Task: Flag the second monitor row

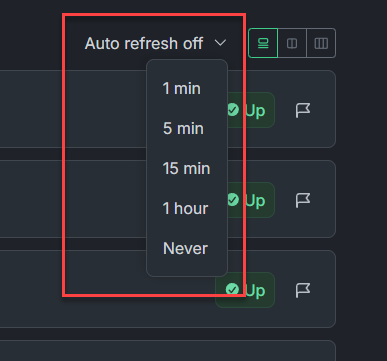Action: (303, 200)
